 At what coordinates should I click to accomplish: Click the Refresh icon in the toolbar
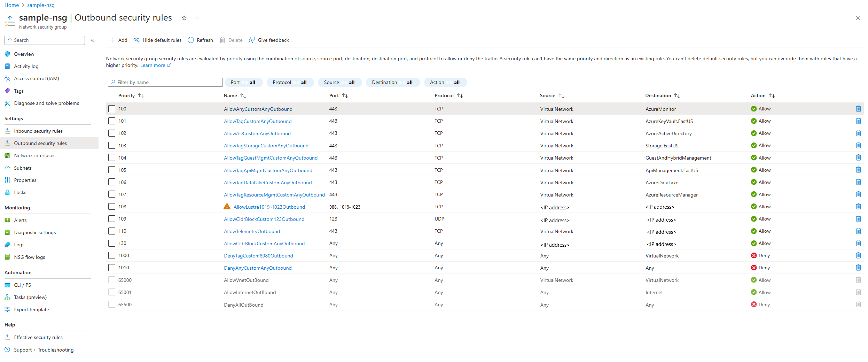(x=190, y=40)
